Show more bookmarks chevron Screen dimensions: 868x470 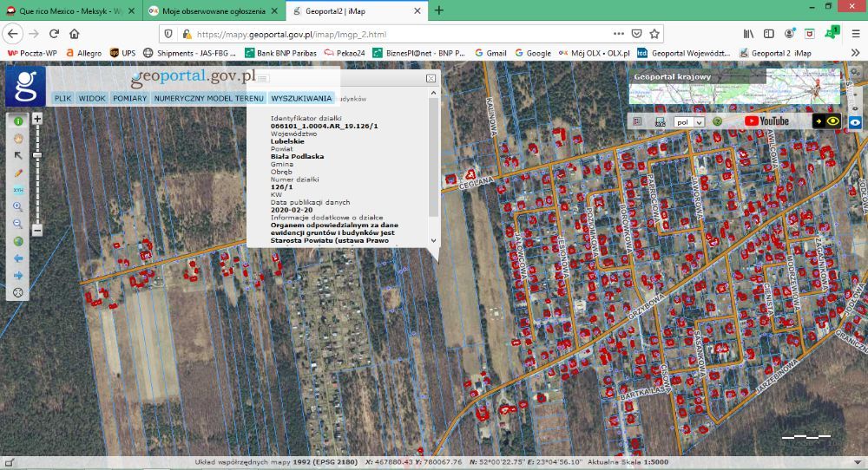click(855, 53)
